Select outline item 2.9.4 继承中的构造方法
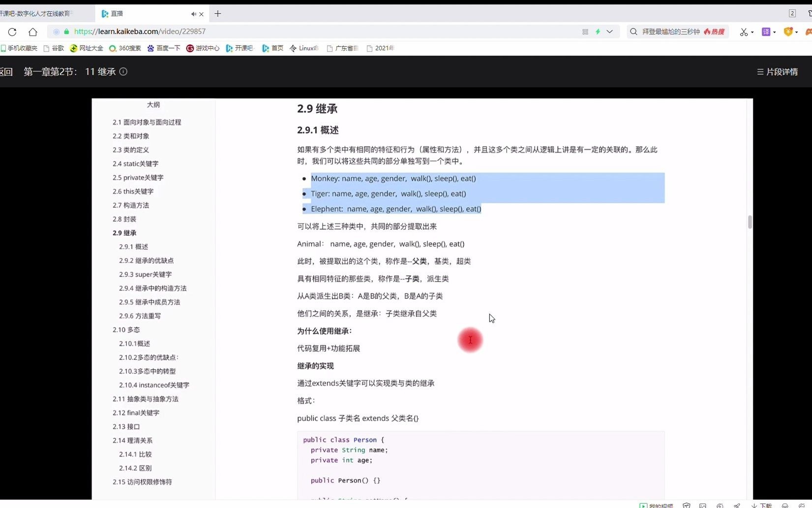812x508 pixels. click(x=152, y=288)
